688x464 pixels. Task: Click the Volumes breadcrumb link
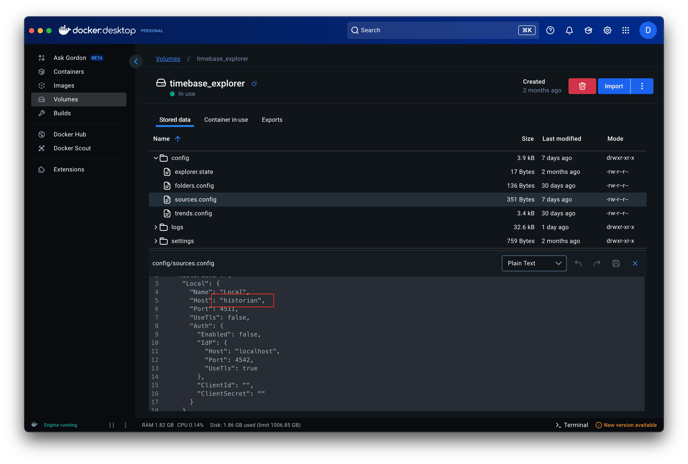(167, 59)
